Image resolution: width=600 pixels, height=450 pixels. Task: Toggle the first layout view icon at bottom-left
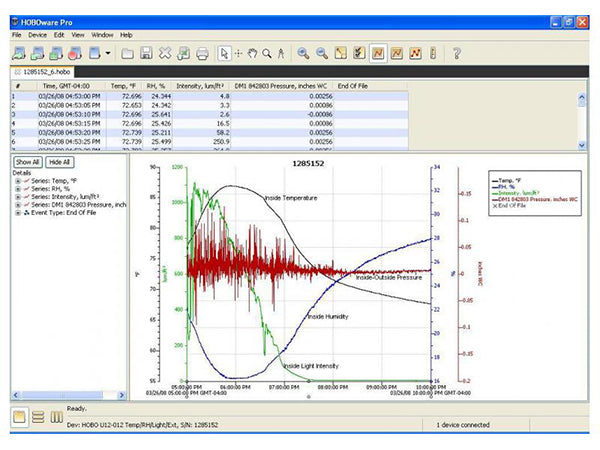click(19, 416)
